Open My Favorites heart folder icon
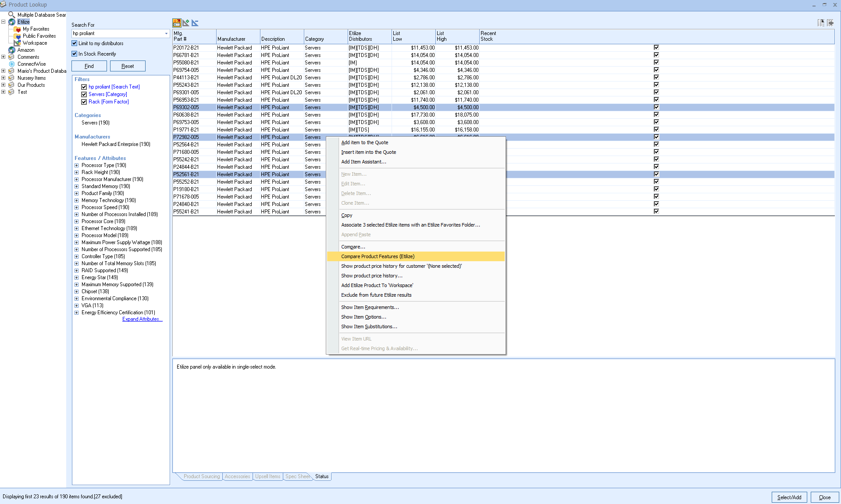 18,29
